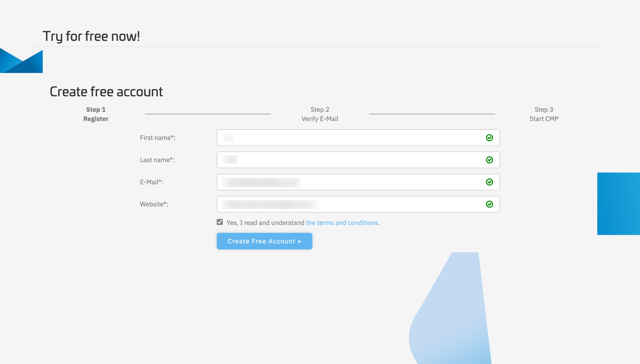Screen dimensions: 640x364
Task: Select the Step 3 Start CMP step
Action: coord(544,114)
